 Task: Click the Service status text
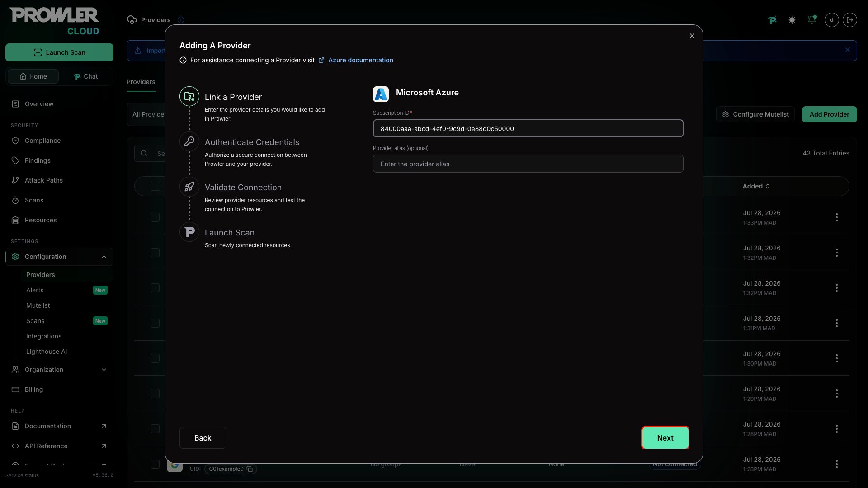click(x=22, y=475)
